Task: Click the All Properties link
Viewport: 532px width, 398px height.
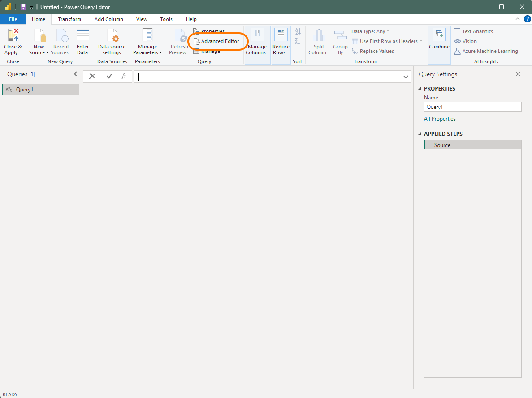Action: [439, 118]
